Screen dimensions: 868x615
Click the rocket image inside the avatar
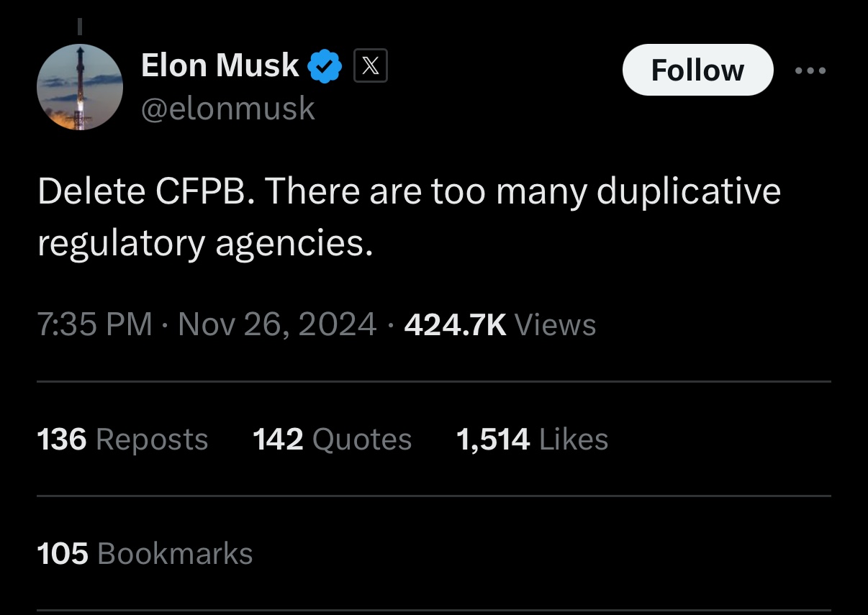click(81, 83)
